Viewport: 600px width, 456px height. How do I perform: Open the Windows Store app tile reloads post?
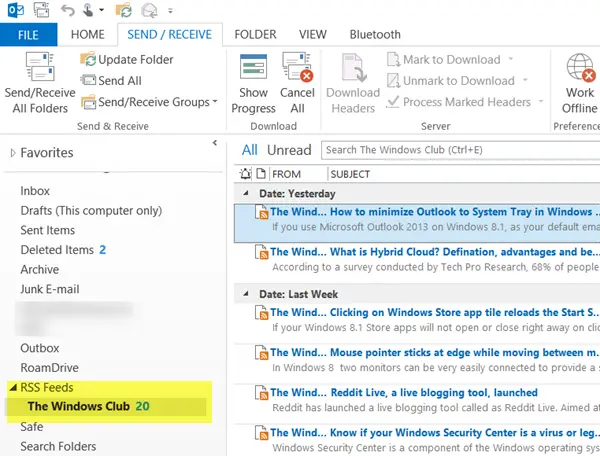417,323
